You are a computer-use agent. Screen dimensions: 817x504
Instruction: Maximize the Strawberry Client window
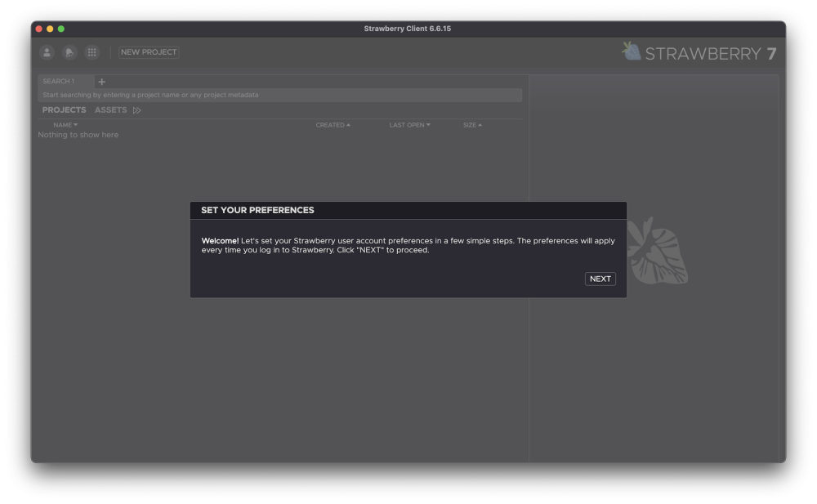[x=61, y=29]
